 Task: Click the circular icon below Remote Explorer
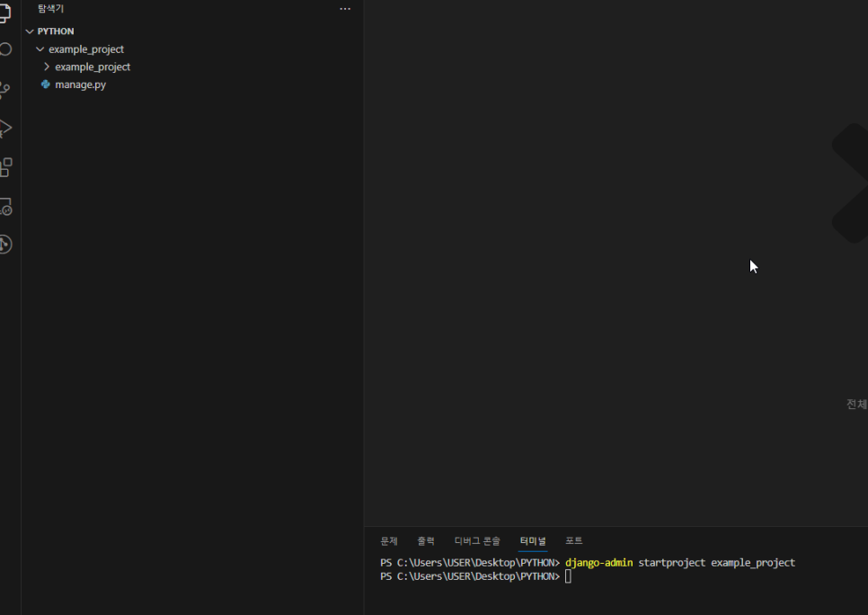5,245
